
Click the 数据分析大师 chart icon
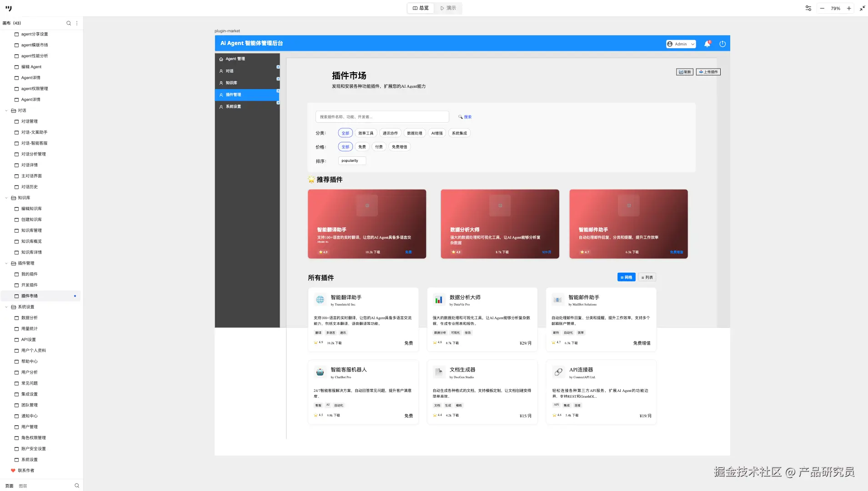click(x=439, y=300)
